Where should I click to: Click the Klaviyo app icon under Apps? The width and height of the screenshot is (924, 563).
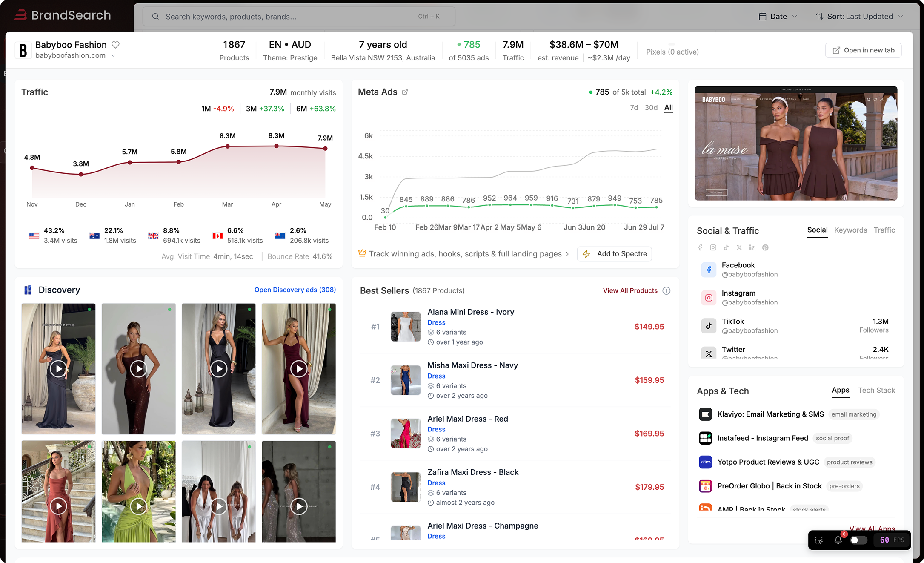[x=705, y=414]
